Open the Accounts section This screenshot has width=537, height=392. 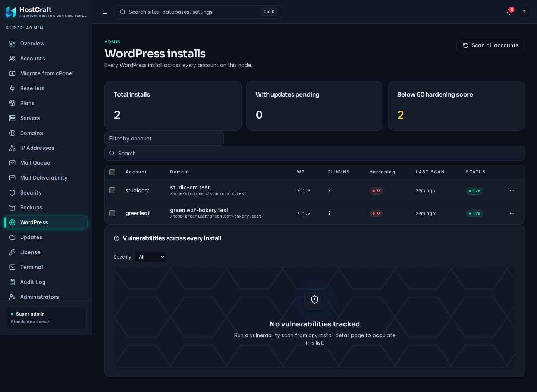click(46, 59)
